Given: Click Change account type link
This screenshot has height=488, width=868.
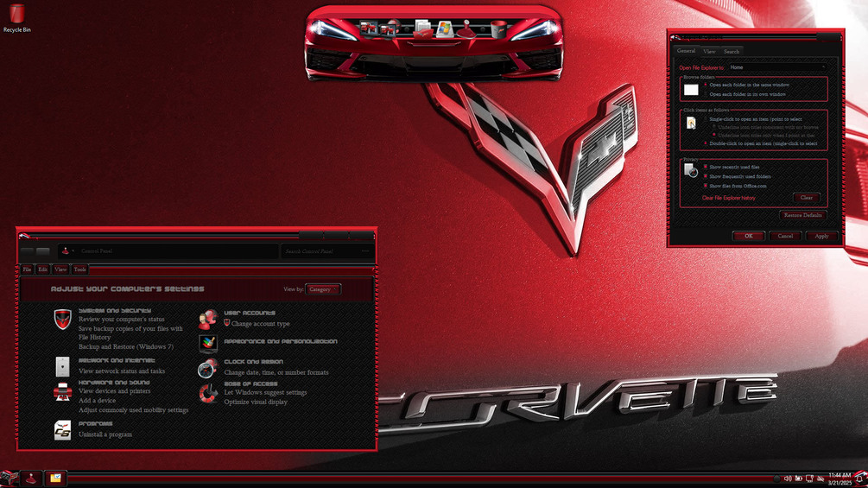Looking at the screenshot, I should pyautogui.click(x=260, y=324).
